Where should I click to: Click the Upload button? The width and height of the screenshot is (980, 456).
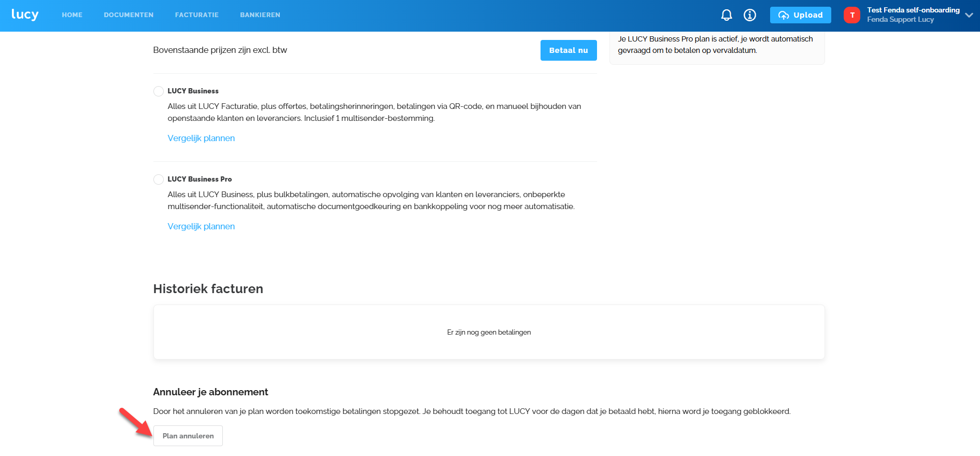(800, 15)
